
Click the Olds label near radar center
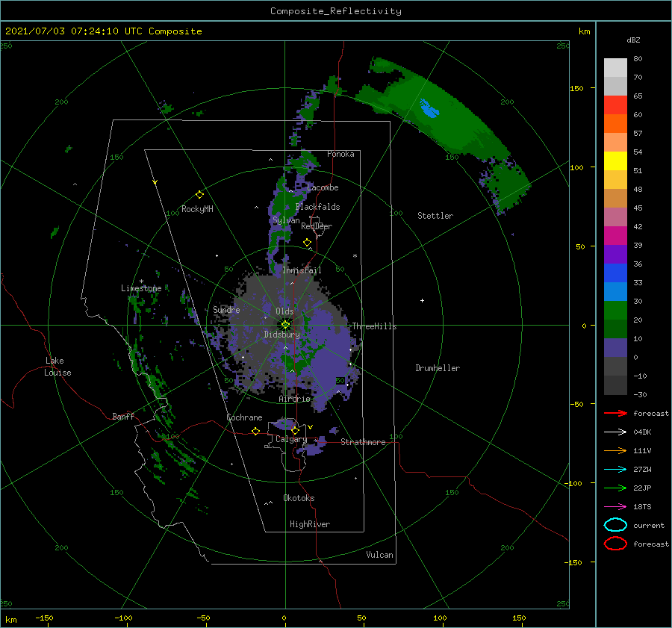[284, 311]
